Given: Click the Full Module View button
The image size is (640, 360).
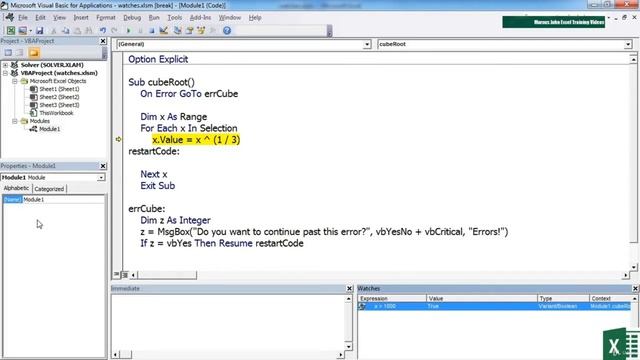Looking at the screenshot, I should [x=125, y=275].
